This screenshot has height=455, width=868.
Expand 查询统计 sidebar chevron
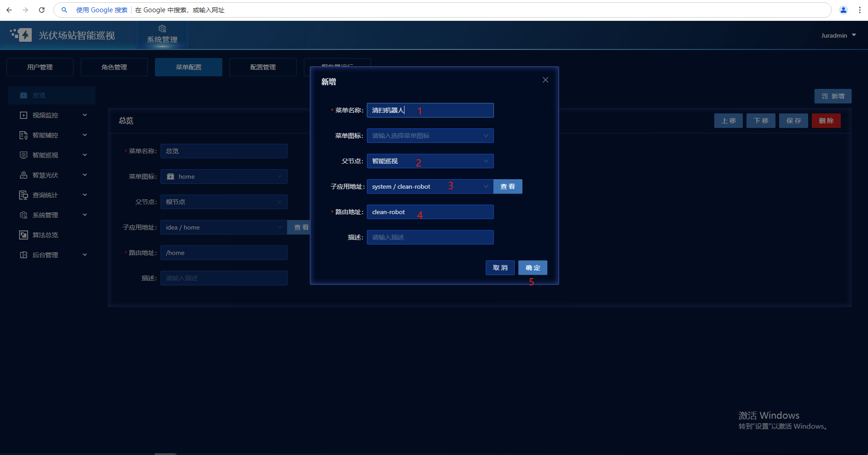(85, 195)
